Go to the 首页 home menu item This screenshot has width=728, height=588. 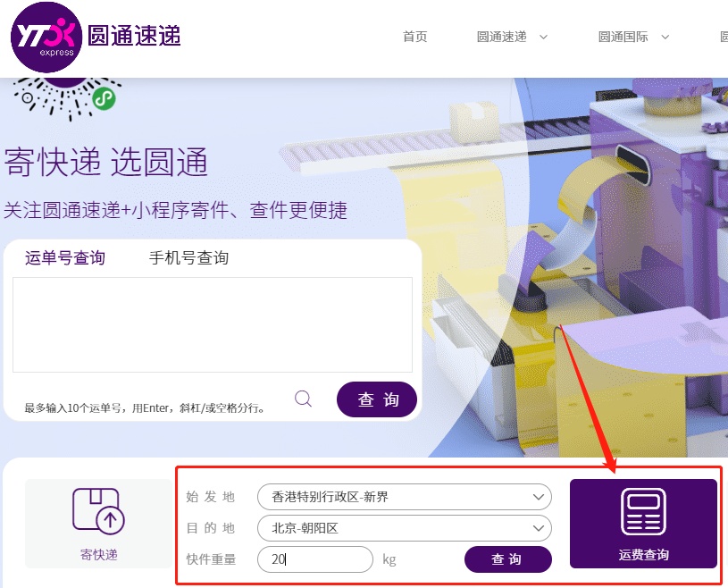[x=415, y=37]
